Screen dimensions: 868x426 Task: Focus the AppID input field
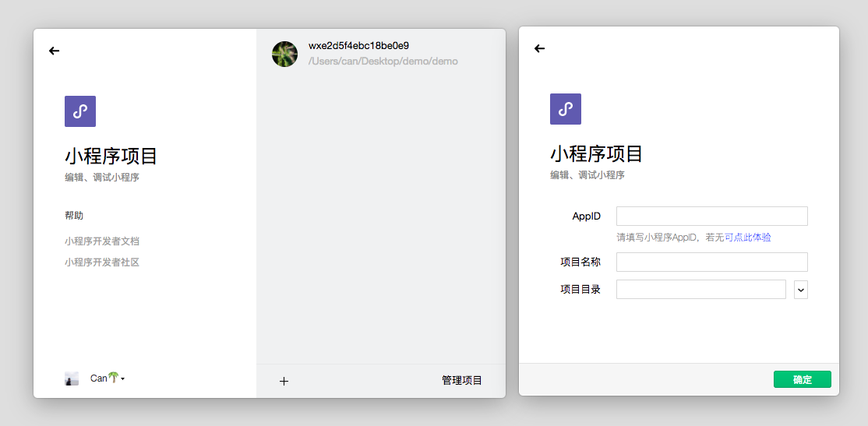[x=711, y=216]
